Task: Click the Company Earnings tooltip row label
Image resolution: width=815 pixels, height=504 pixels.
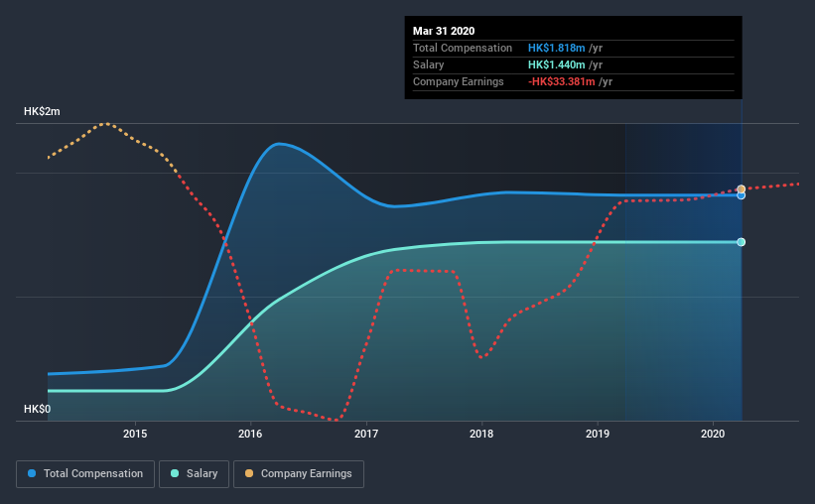Action: pos(458,81)
